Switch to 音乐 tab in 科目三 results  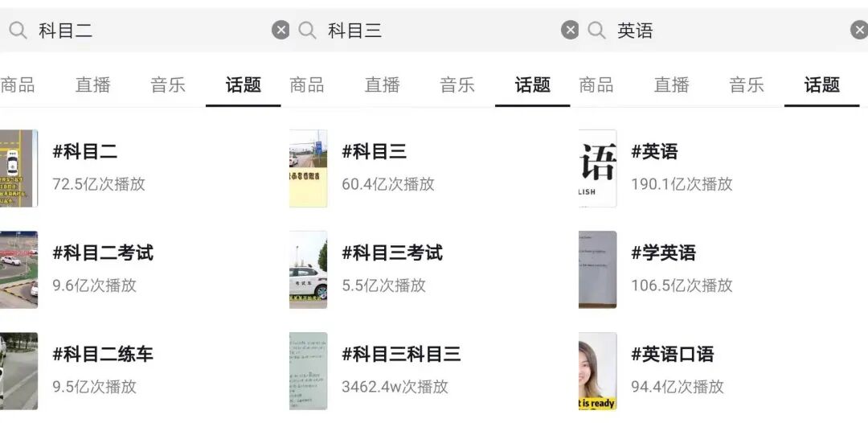point(457,84)
